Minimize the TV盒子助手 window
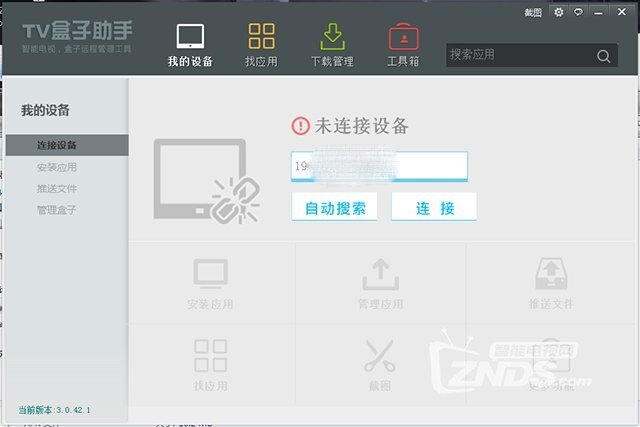The width and height of the screenshot is (640, 427). pos(598,13)
